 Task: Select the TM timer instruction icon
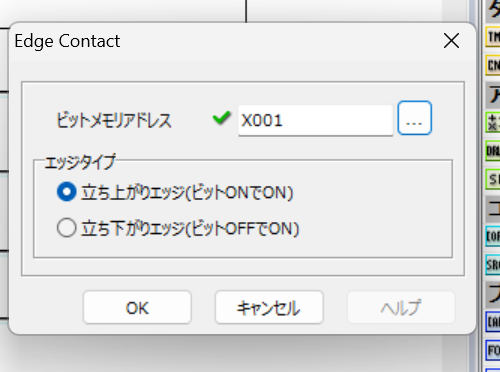(x=493, y=36)
